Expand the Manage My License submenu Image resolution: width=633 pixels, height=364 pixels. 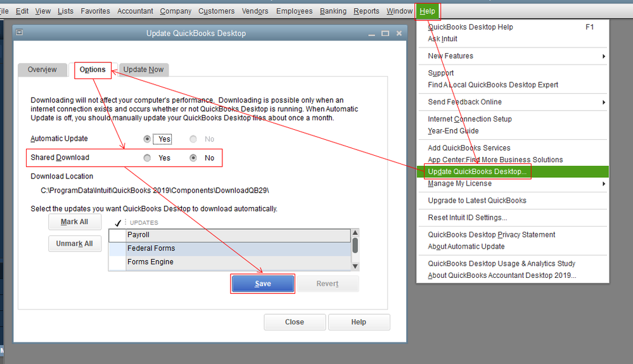coord(603,184)
